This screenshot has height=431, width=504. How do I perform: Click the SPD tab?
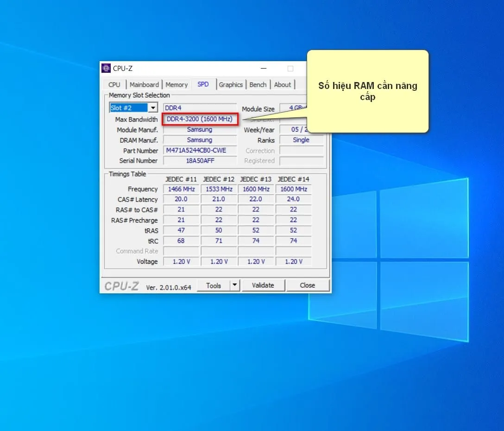coord(203,84)
